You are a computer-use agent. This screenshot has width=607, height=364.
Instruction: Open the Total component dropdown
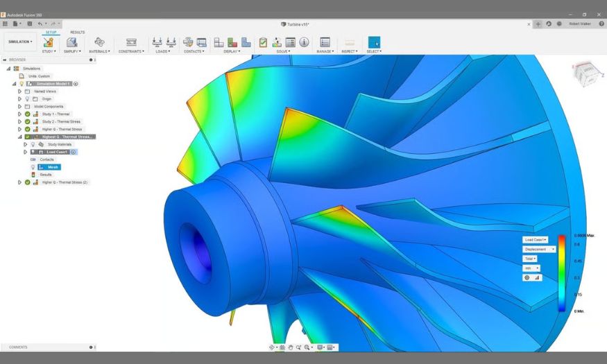click(x=529, y=259)
